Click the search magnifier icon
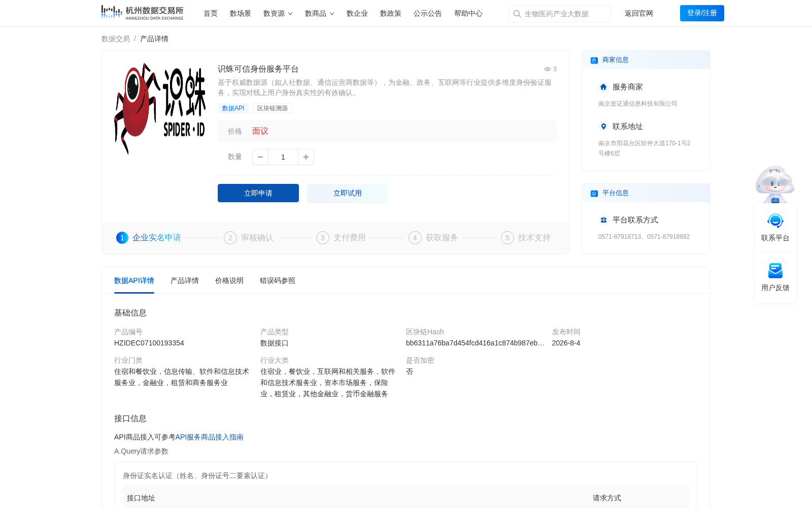Screen dimensions: 812x508 tap(517, 14)
